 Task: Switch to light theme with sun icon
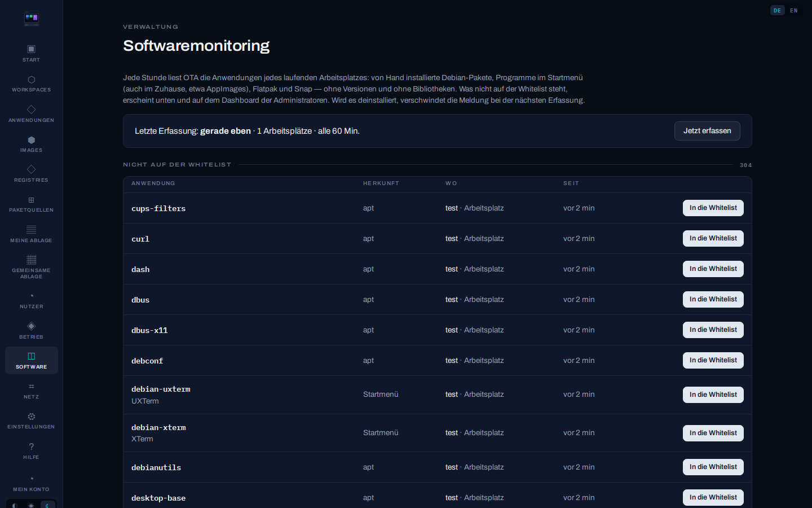[32, 505]
